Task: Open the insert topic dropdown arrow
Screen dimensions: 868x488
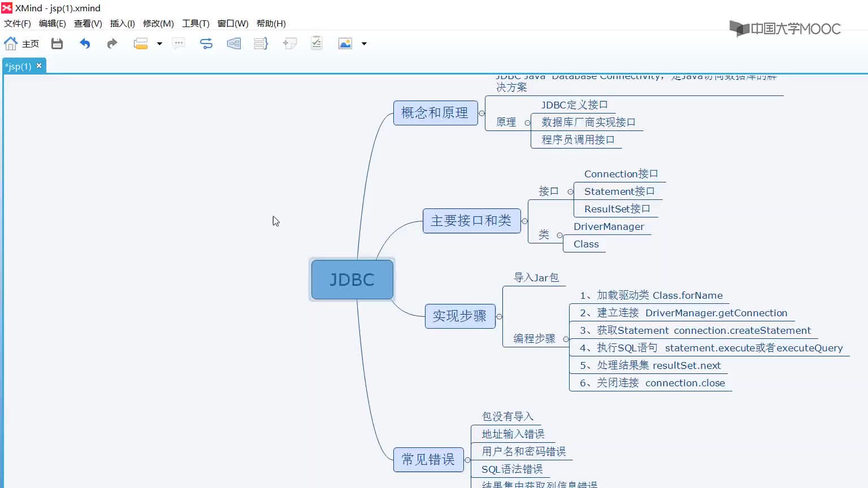Action: (x=159, y=43)
